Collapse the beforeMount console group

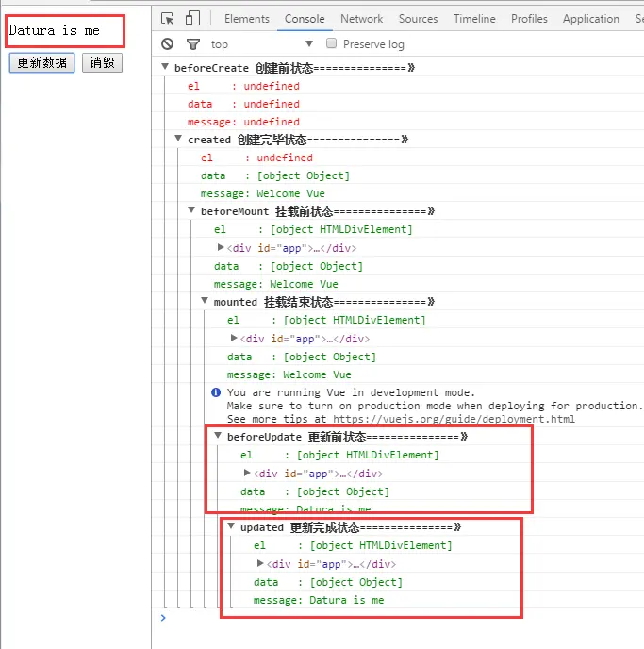pyautogui.click(x=191, y=210)
